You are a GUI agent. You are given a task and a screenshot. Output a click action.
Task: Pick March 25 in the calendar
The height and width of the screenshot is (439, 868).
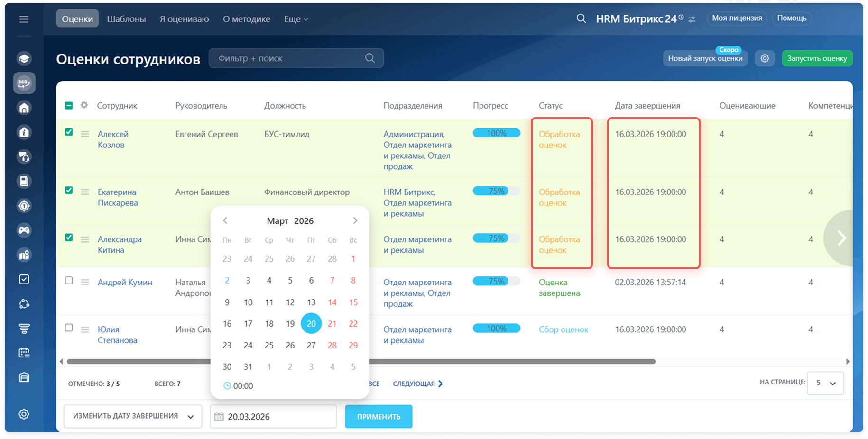[269, 345]
